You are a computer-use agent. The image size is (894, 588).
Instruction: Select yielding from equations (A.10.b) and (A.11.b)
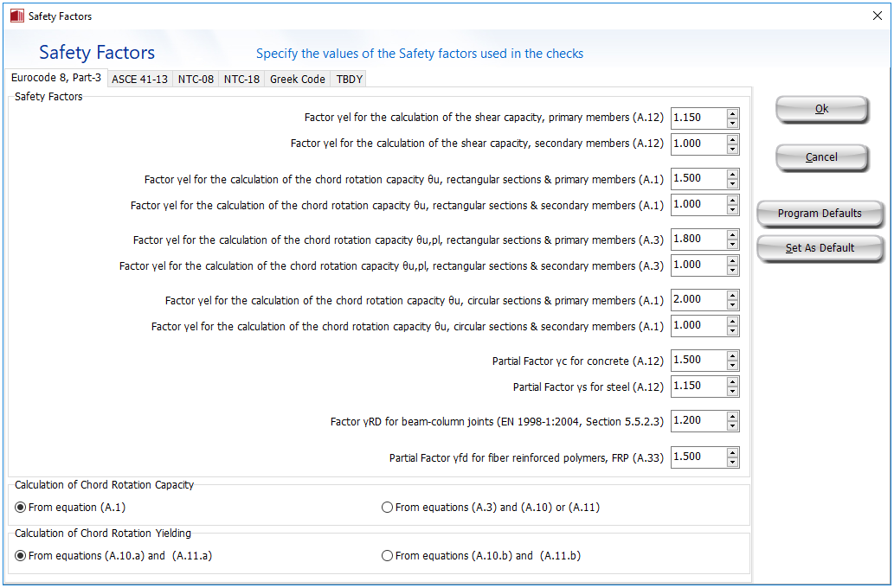coord(387,556)
